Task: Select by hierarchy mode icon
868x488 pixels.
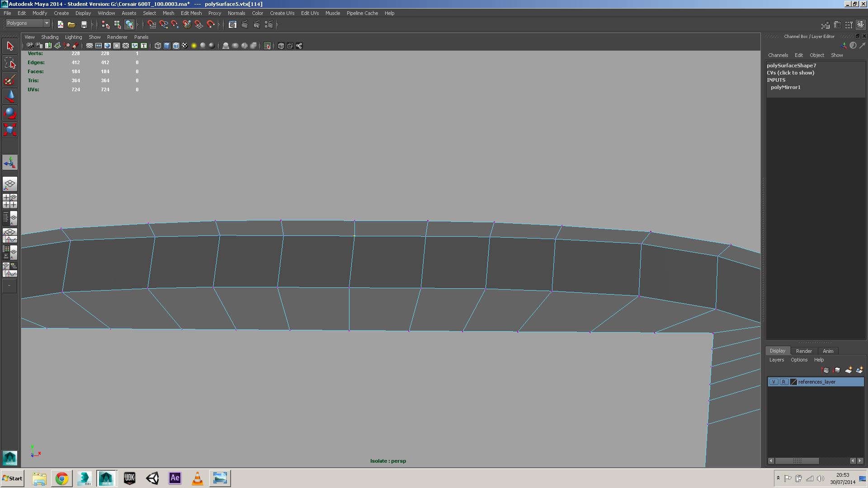Action: point(105,24)
